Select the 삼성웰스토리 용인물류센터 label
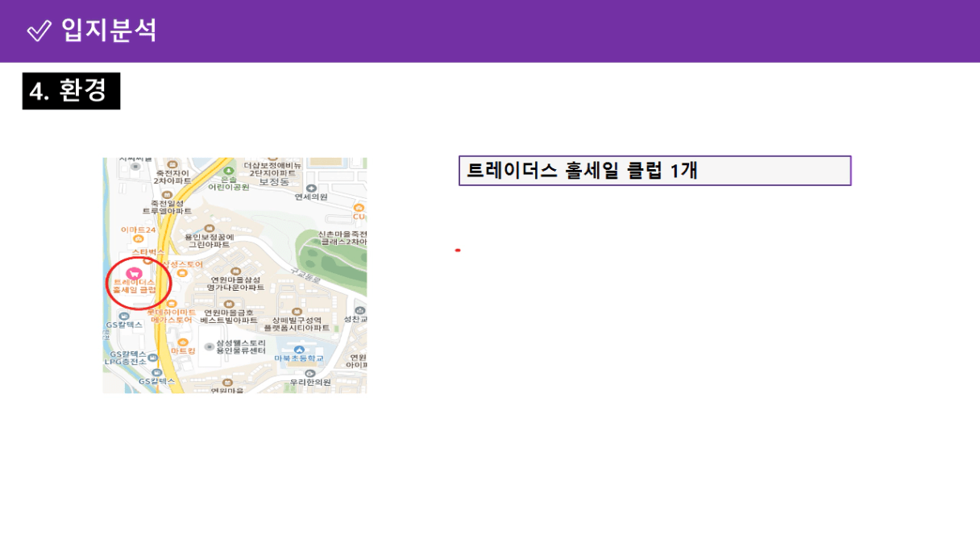 coord(240,346)
